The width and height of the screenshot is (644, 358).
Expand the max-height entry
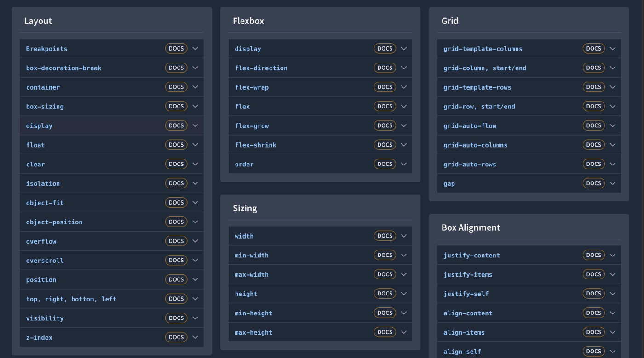coord(404,332)
